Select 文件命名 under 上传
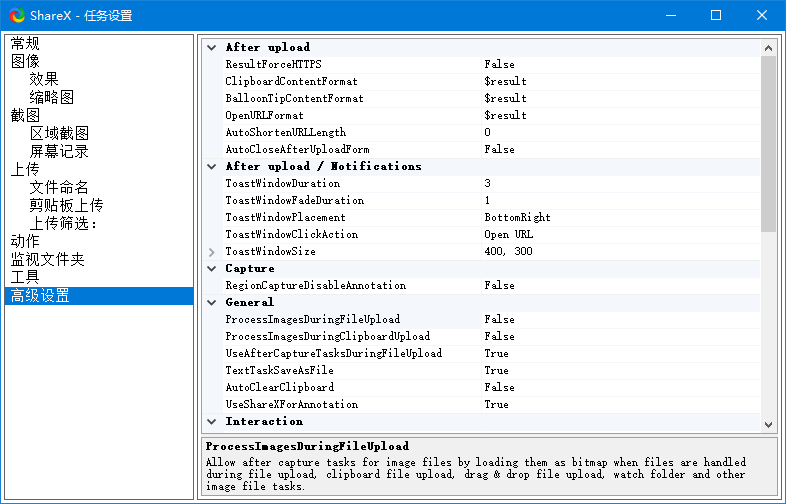Viewport: 786px width, 504px height. click(59, 188)
